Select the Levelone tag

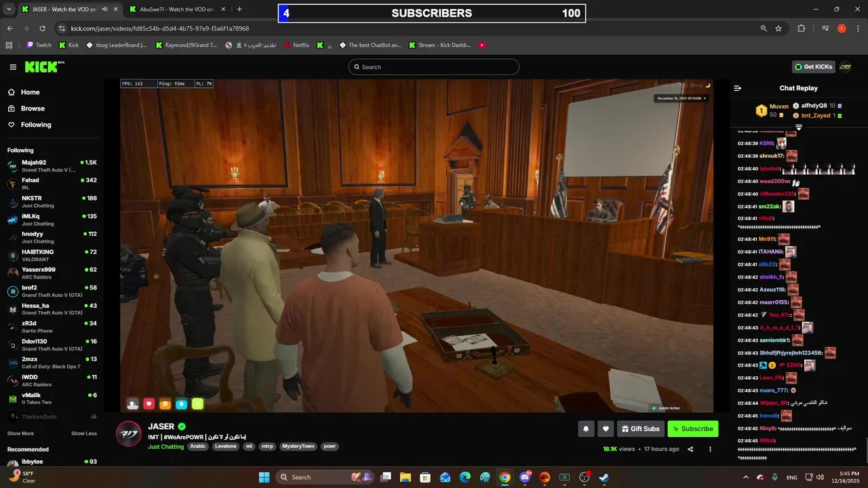coord(226,447)
